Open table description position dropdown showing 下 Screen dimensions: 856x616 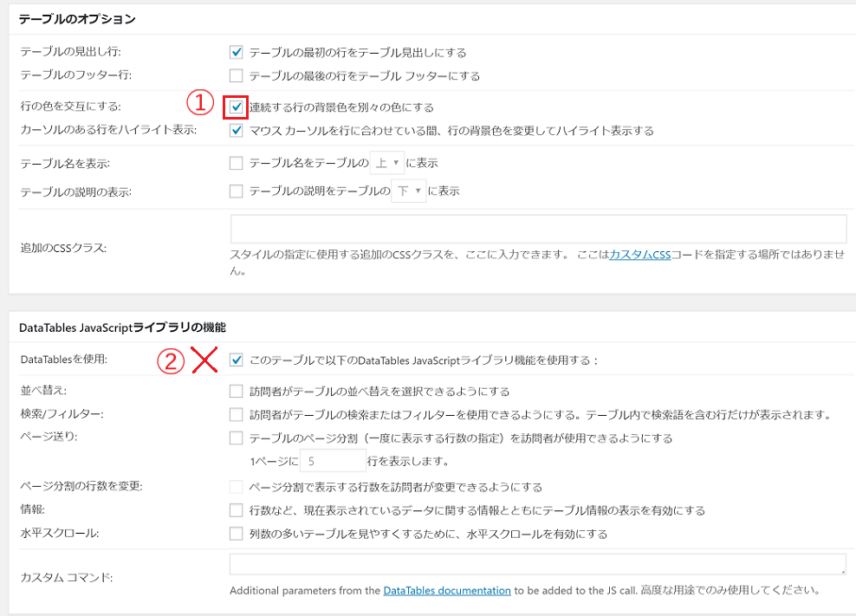pos(409,191)
